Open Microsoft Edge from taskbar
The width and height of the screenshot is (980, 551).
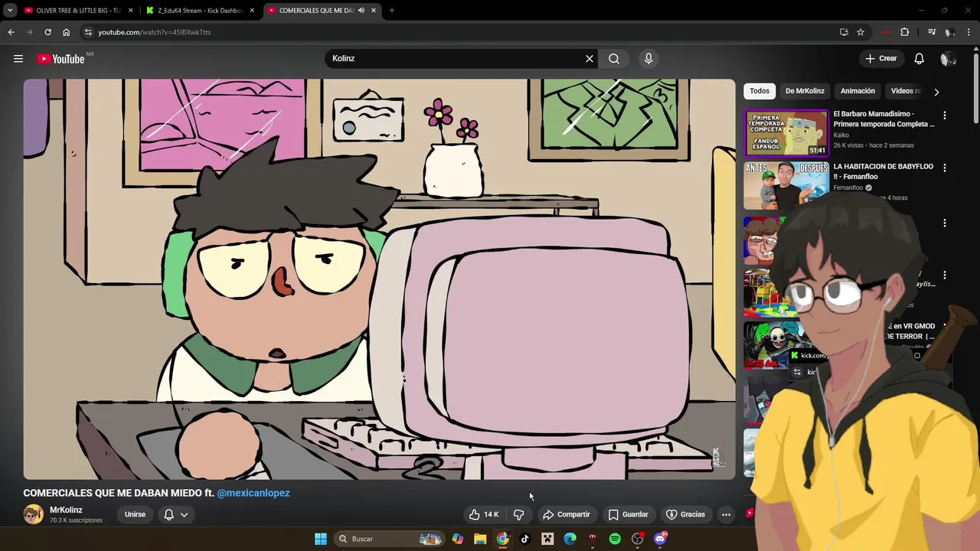click(570, 539)
